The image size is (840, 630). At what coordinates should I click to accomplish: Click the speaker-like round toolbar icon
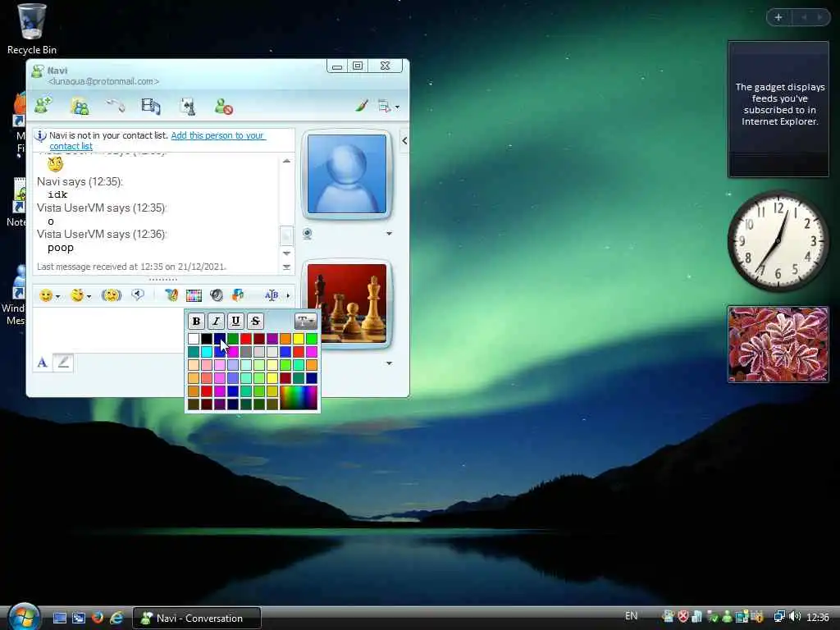[217, 295]
